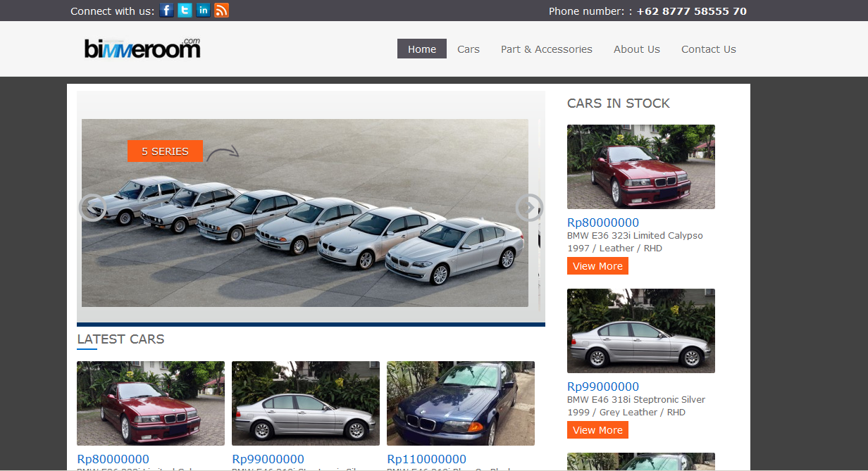The width and height of the screenshot is (868, 471).
Task: Click the bimmeroom.com logo
Action: [142, 49]
